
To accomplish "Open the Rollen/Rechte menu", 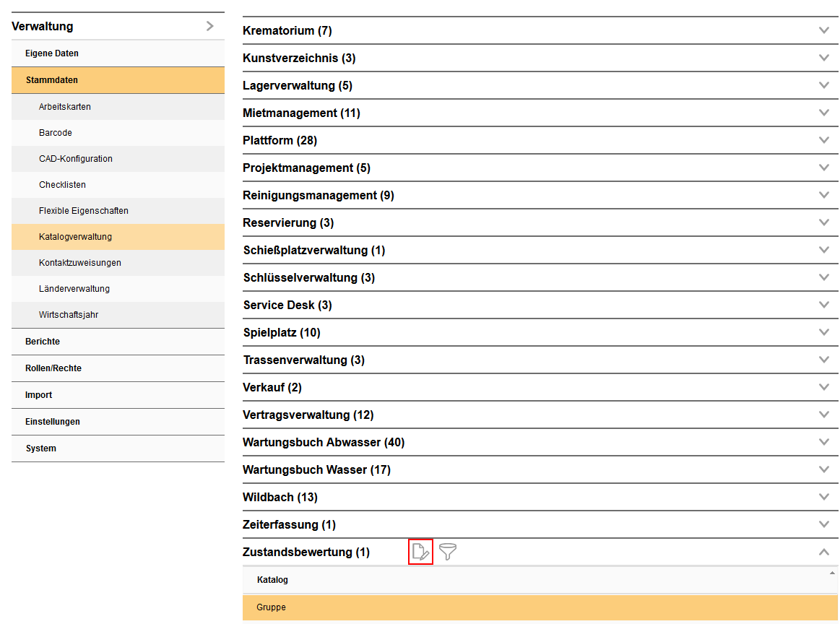I will (x=53, y=368).
